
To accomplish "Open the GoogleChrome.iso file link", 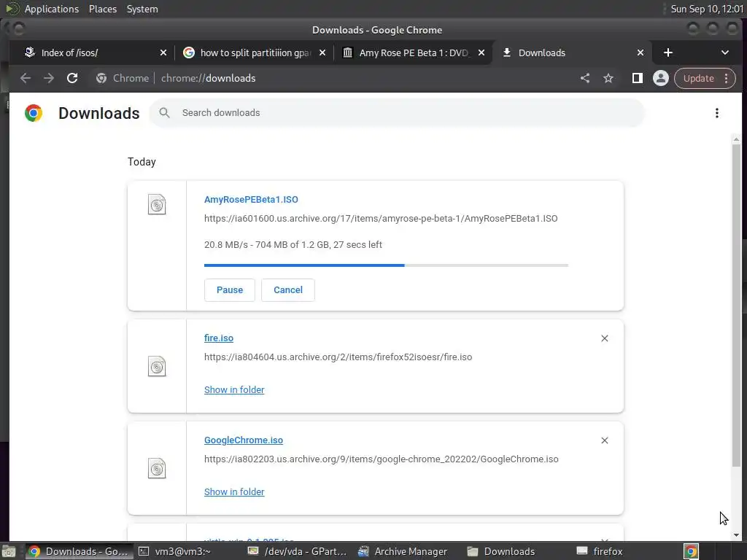I will 244,440.
